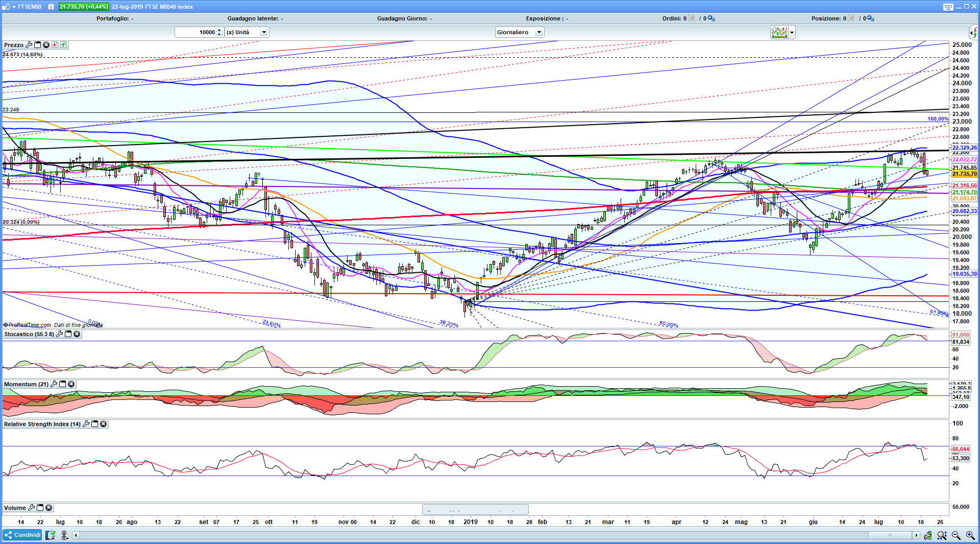Open the Unità quantity type dropdown
The width and height of the screenshot is (980, 544).
click(x=247, y=32)
